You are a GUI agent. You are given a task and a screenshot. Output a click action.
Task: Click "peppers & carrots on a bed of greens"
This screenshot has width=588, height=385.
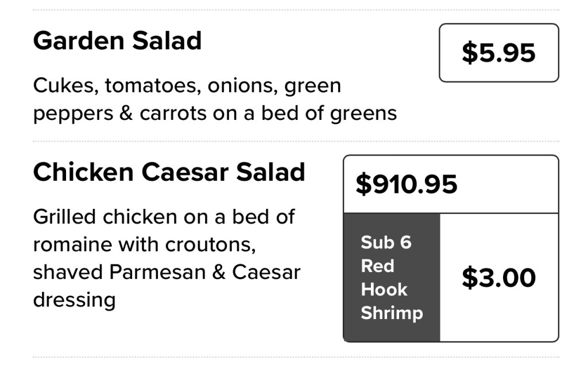215,113
